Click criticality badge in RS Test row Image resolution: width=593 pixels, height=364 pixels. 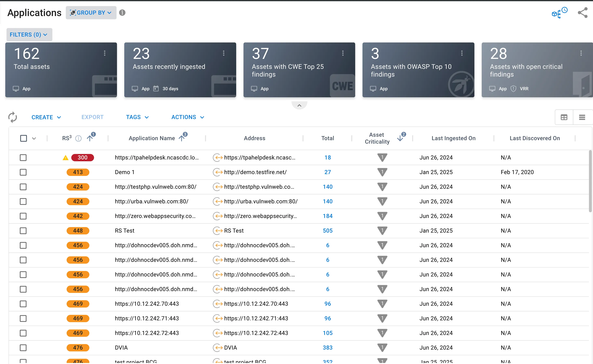382,231
